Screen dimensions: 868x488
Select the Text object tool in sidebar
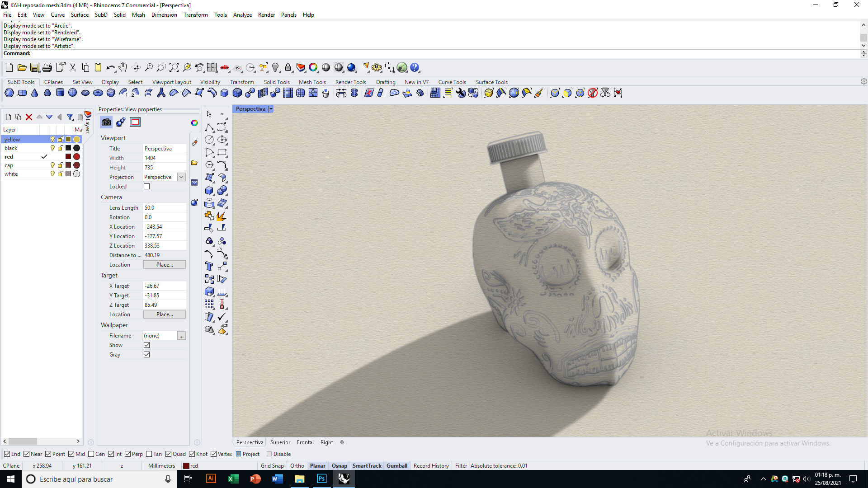[209, 266]
